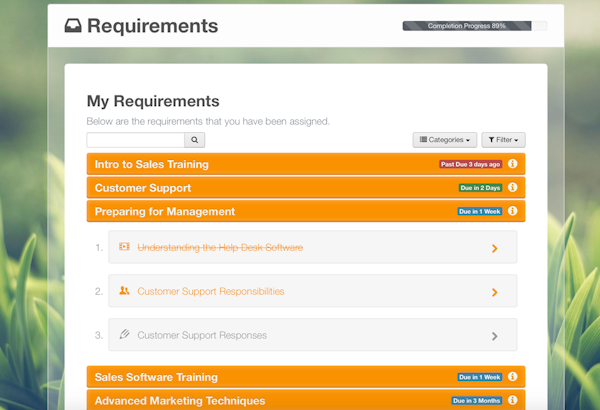Open info icon for Advanced Marketing Techniques
600x410 pixels.
click(x=512, y=400)
